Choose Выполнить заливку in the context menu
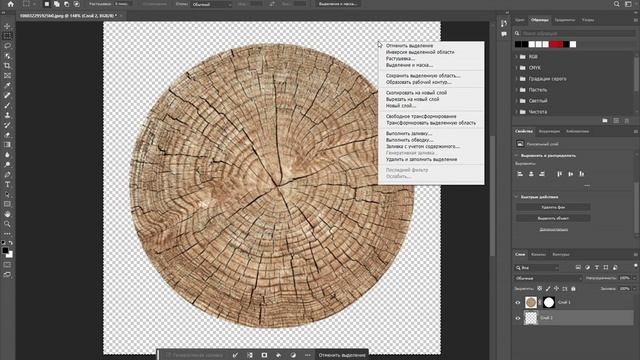The width and height of the screenshot is (640, 360). [x=409, y=133]
